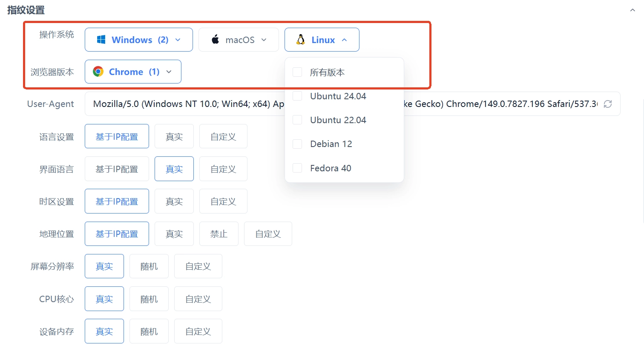
Task: Select 自定义 for 设备内存
Action: 198,331
